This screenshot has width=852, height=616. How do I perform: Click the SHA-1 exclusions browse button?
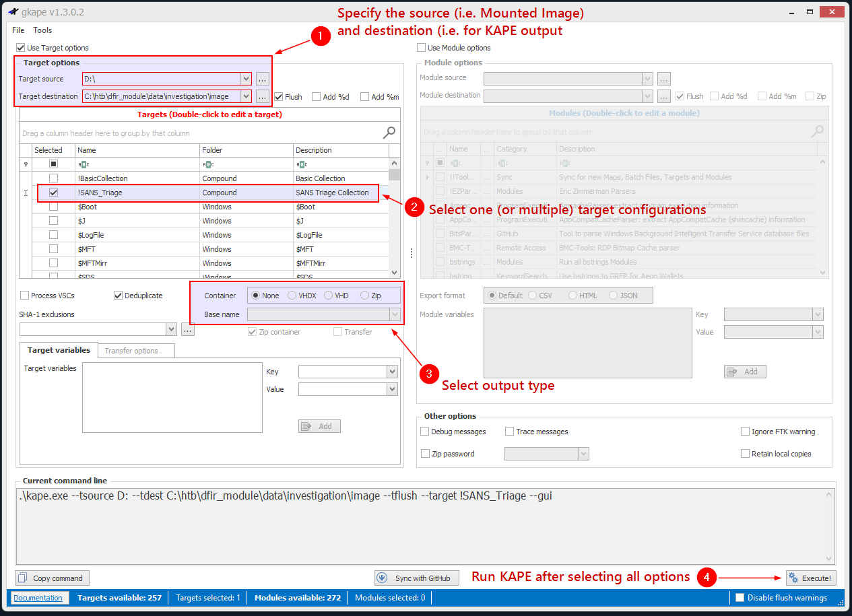(x=188, y=329)
